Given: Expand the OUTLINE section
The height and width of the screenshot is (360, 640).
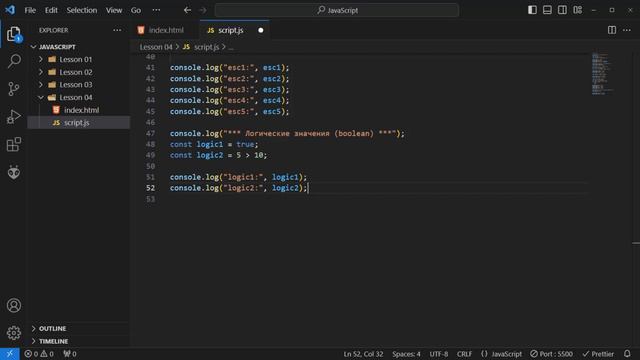Looking at the screenshot, I should [52, 329].
